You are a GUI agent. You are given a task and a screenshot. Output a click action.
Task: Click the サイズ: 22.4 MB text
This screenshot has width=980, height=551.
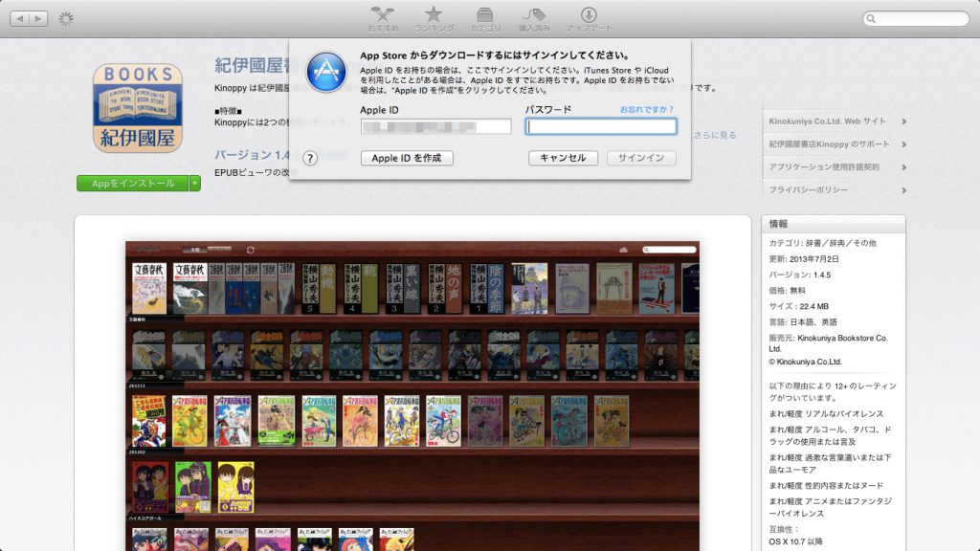coord(799,306)
